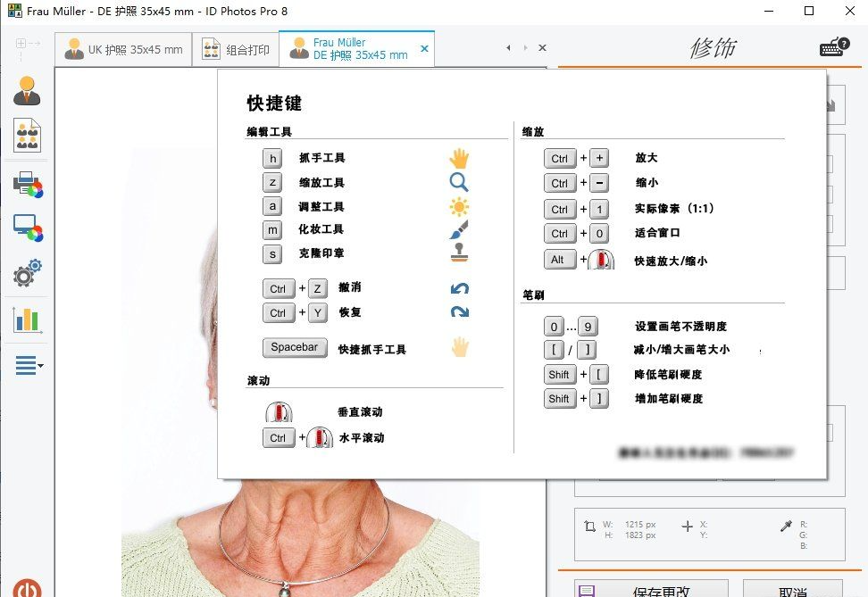Select the sun-shaped adjust tool icon
This screenshot has height=597, width=868.
click(459, 206)
